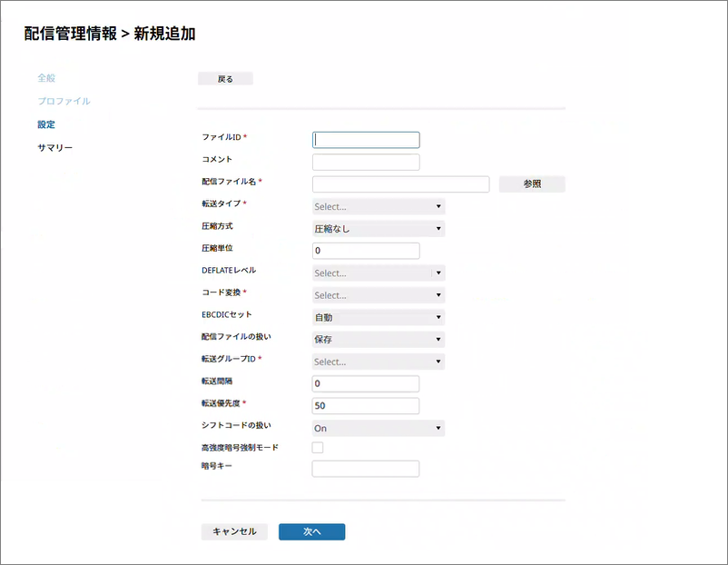Viewport: 728px width, 565px height.
Task: Open the 配信ファイルの扱い dropdown
Action: pyautogui.click(x=378, y=339)
